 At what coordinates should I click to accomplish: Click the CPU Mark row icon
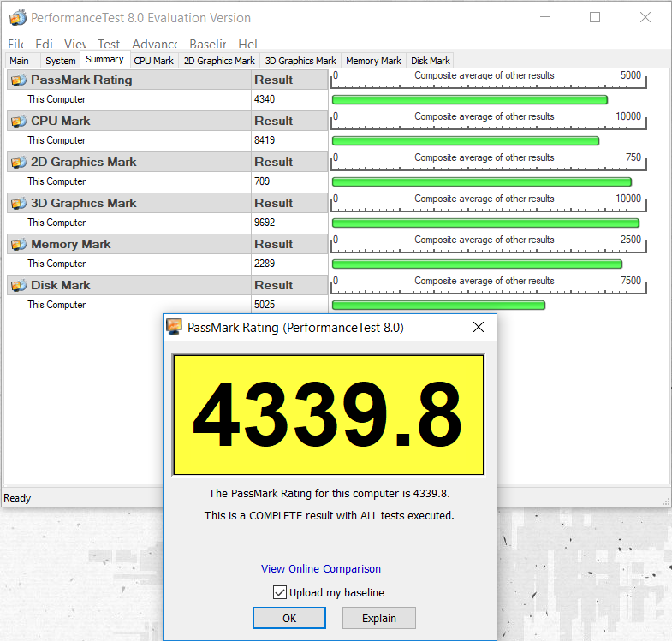pos(19,122)
